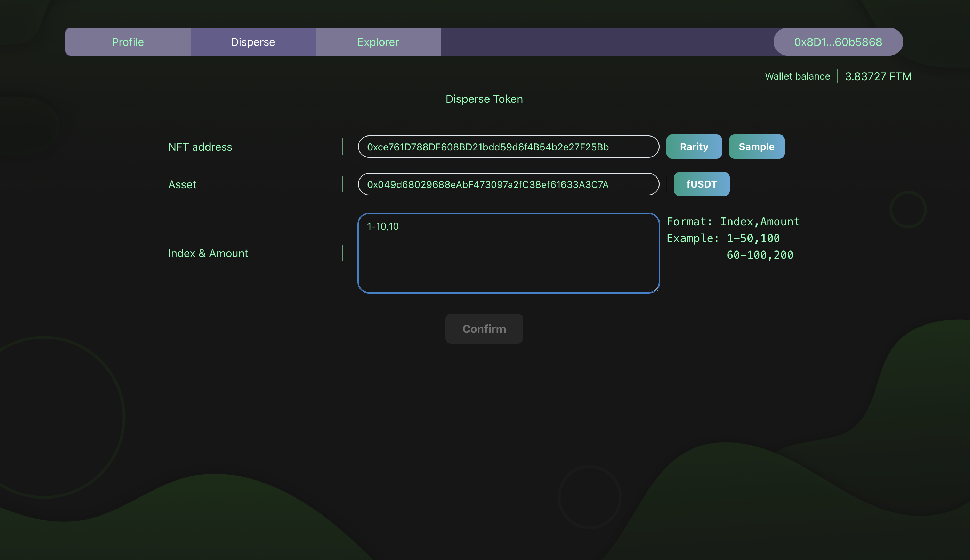Click the Wallet balance label
This screenshot has width=970, height=560.
pos(797,76)
